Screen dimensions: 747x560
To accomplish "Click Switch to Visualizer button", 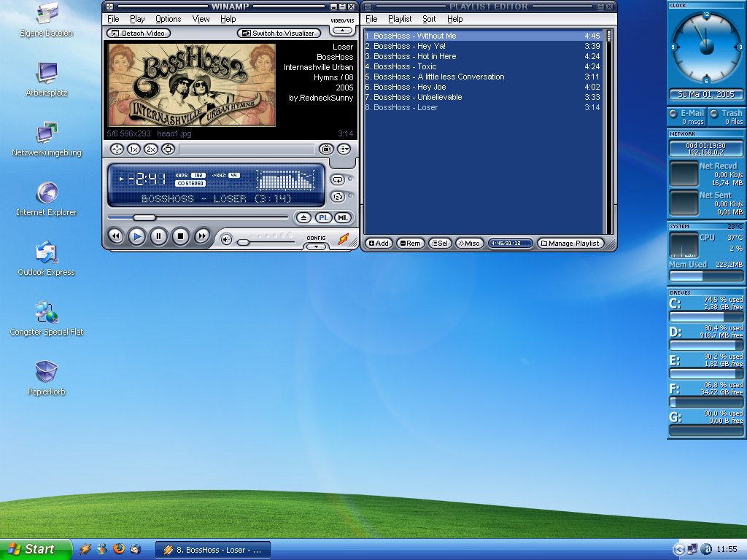I will click(x=279, y=34).
